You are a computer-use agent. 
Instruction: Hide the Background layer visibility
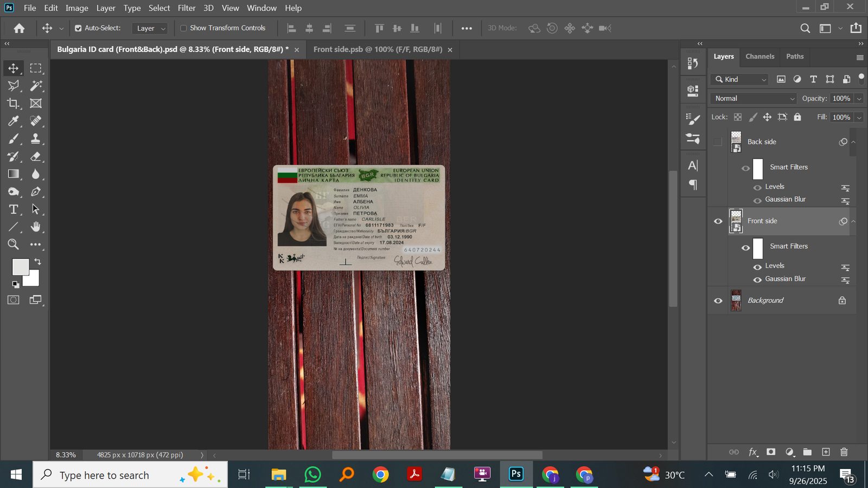(718, 300)
